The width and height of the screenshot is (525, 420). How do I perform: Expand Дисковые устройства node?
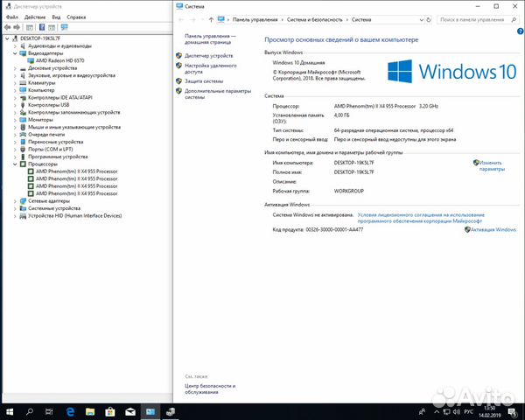pyautogui.click(x=15, y=68)
